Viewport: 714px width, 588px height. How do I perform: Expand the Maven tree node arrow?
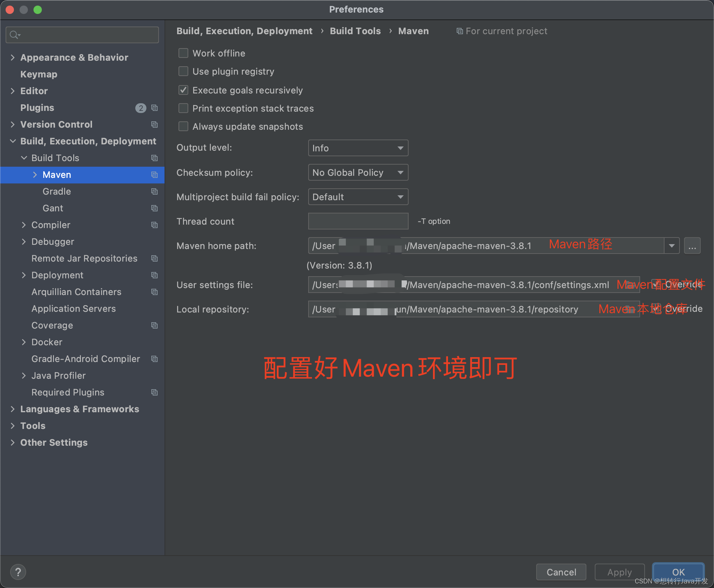click(35, 175)
